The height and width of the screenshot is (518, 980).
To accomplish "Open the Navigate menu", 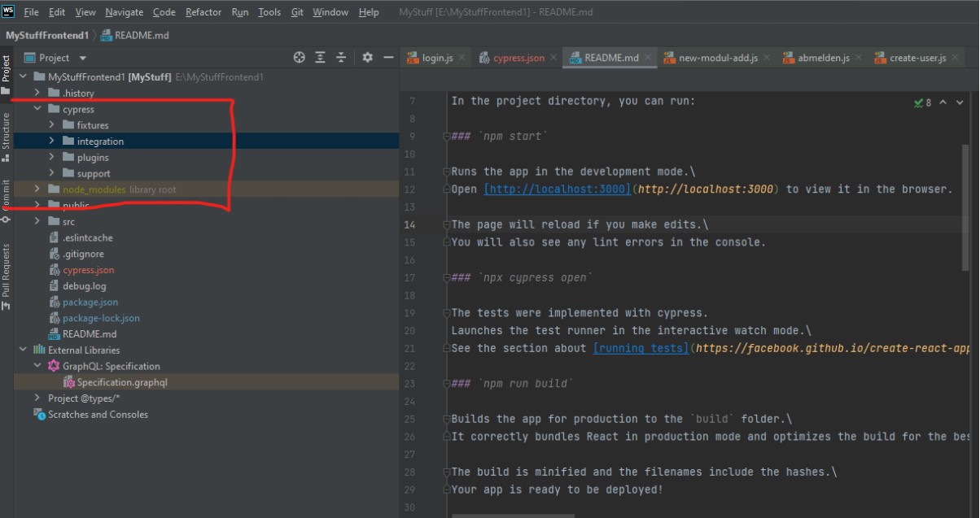I will click(125, 12).
